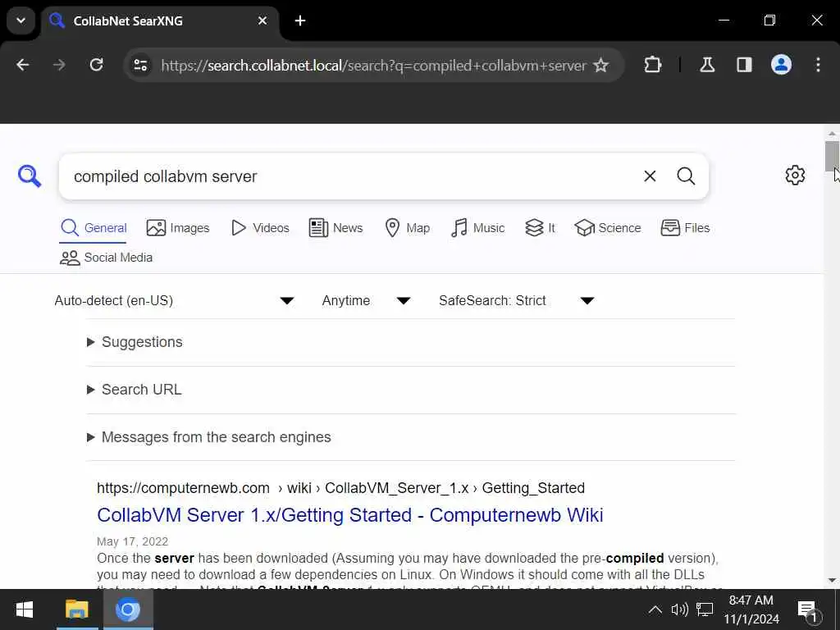Open the tab search dropdown arrow
This screenshot has width=840, height=630.
click(x=21, y=21)
